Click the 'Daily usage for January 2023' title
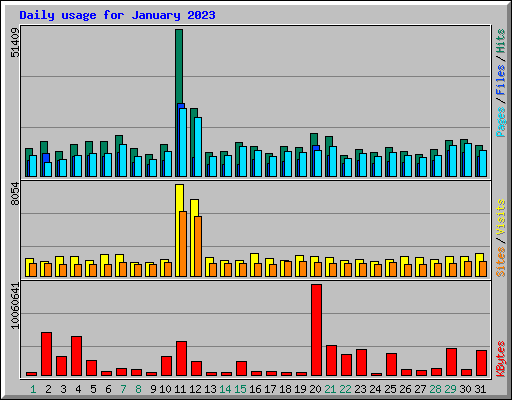The image size is (512, 400). (x=117, y=15)
